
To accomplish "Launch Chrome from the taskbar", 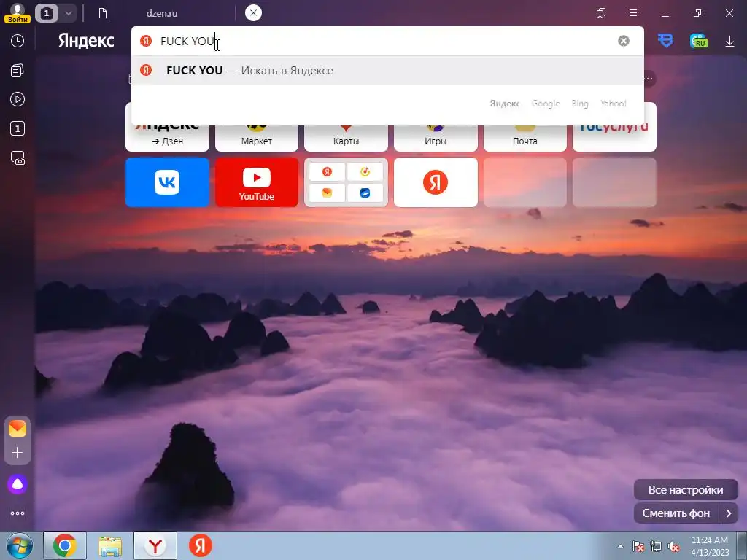I will 65,545.
